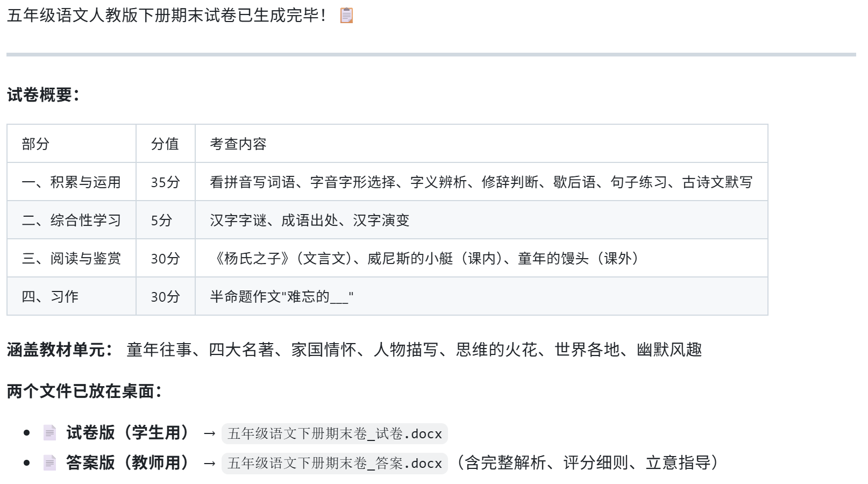This screenshot has height=484, width=868.
Task: Click the cell 半命题作文"难忘的___"
Action: (x=481, y=296)
